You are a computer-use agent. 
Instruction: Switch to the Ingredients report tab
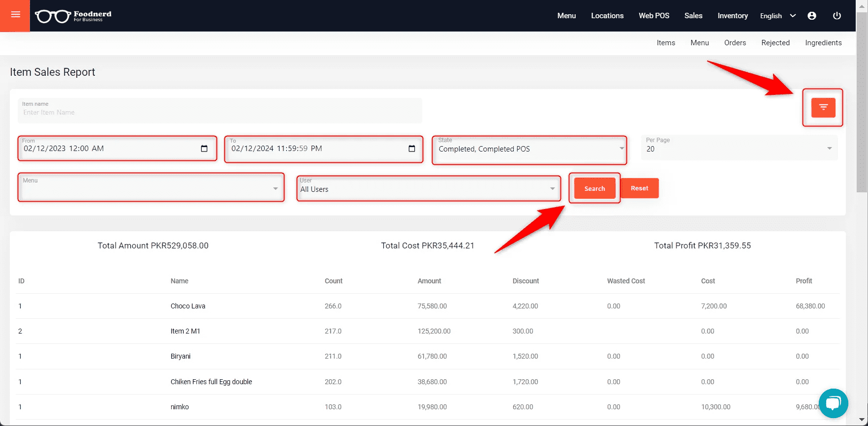[823, 43]
